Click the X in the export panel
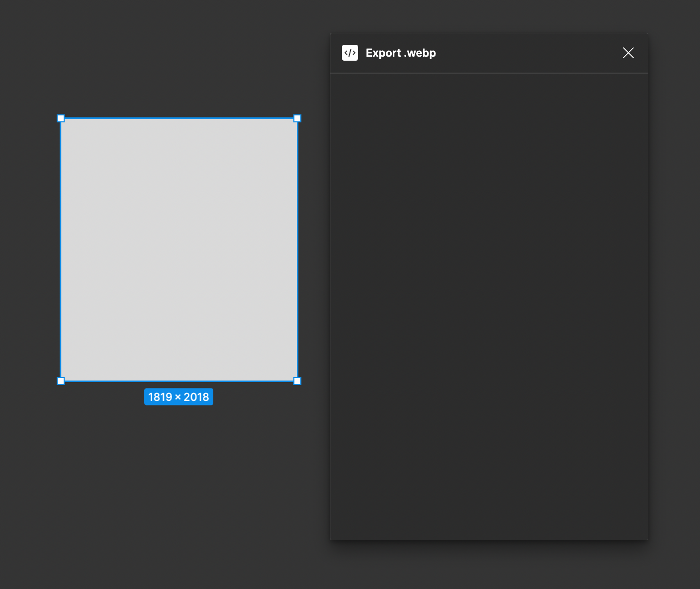The image size is (700, 589). 628,53
